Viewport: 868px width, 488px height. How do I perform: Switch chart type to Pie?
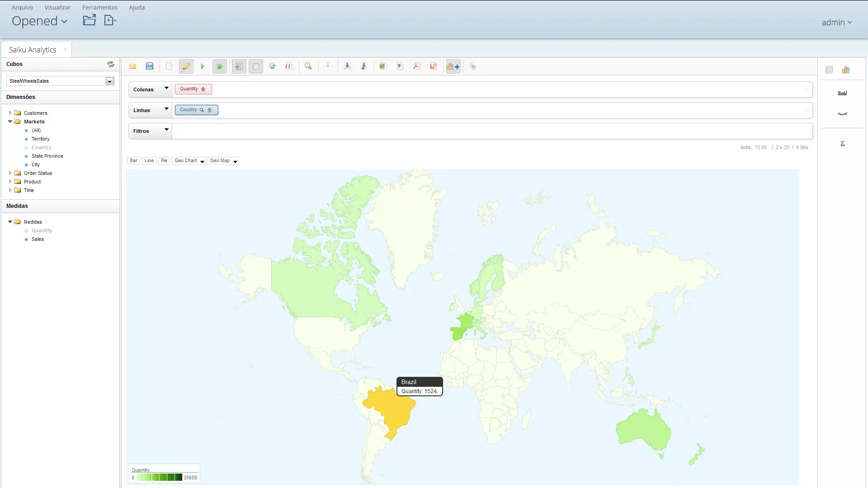(x=164, y=161)
